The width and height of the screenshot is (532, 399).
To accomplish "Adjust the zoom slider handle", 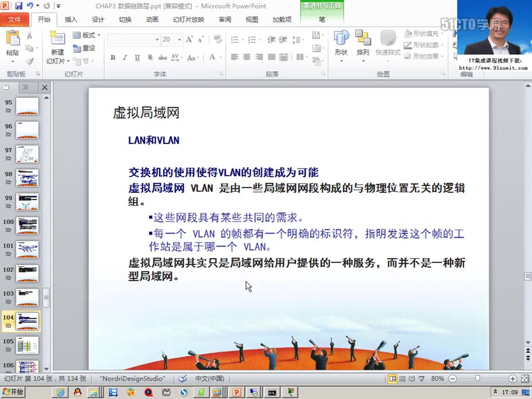I will (x=478, y=379).
